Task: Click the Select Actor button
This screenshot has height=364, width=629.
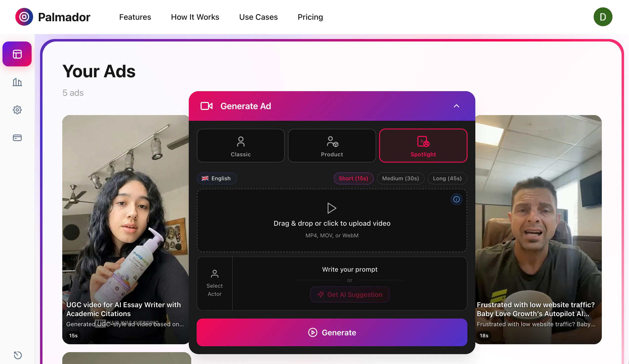Action: [x=215, y=283]
